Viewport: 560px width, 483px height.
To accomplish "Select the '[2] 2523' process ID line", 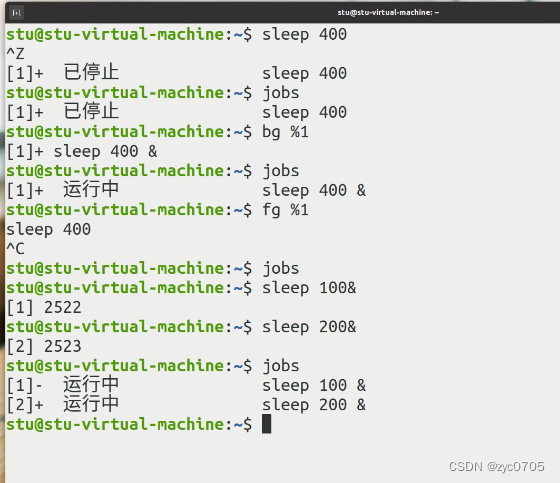I will tap(44, 346).
